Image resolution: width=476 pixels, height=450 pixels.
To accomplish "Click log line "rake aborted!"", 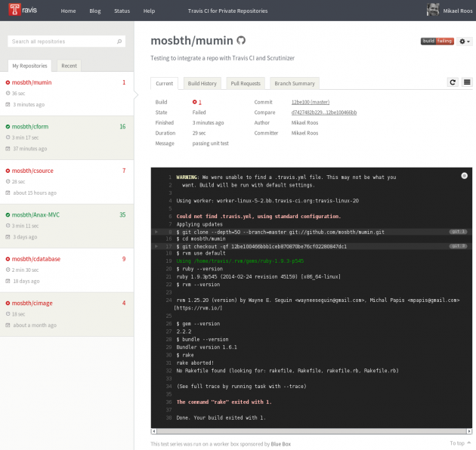I will pyautogui.click(x=195, y=363).
